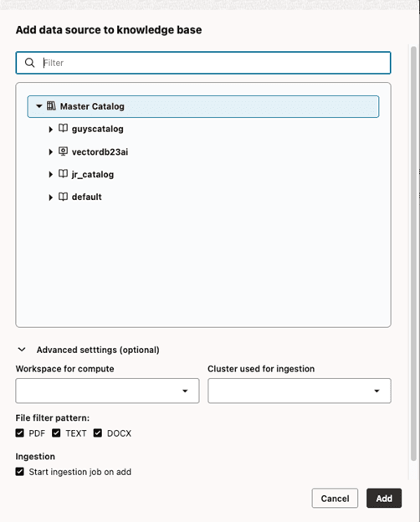Click the jr_catalog book icon
The width and height of the screenshot is (420, 522).
coord(63,174)
